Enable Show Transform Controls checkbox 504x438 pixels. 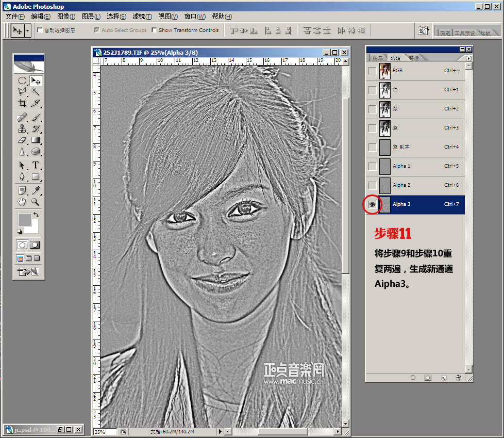(x=154, y=30)
